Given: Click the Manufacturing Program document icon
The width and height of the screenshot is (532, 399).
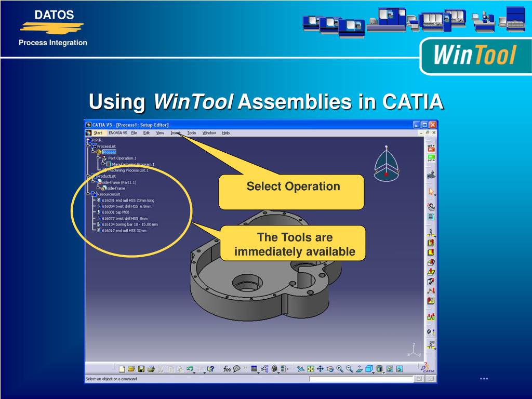Looking at the screenshot, I should coord(431,217).
